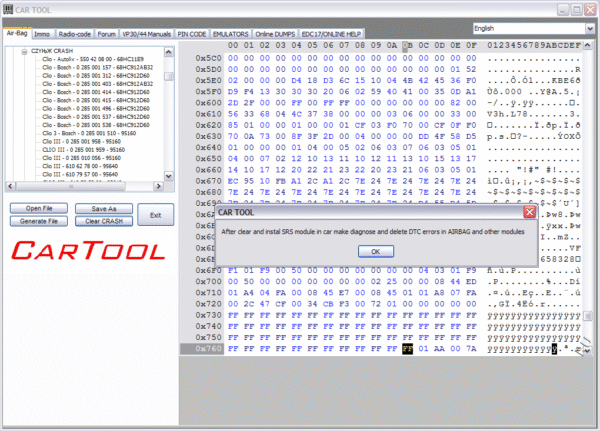This screenshot has height=431, width=600.
Task: Click the 0B column header in hex view
Action: [x=408, y=46]
